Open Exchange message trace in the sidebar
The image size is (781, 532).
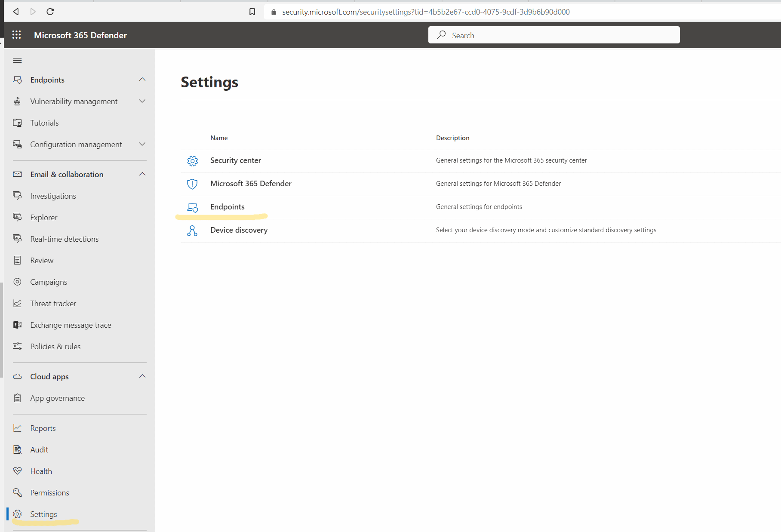71,325
